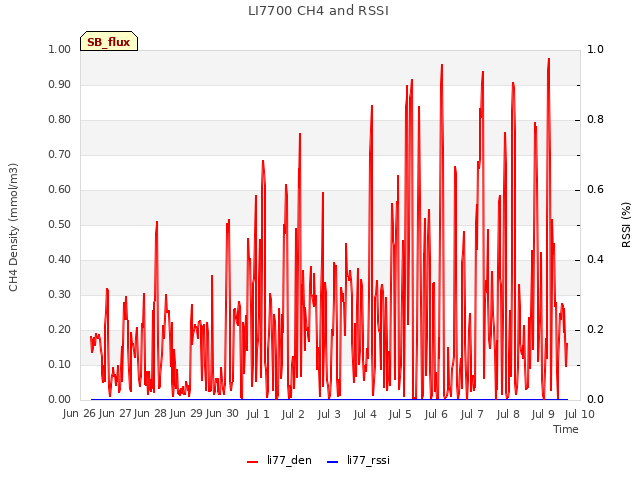Click the 0.2 right RSSI axis value
640x480 pixels.
[x=595, y=329]
